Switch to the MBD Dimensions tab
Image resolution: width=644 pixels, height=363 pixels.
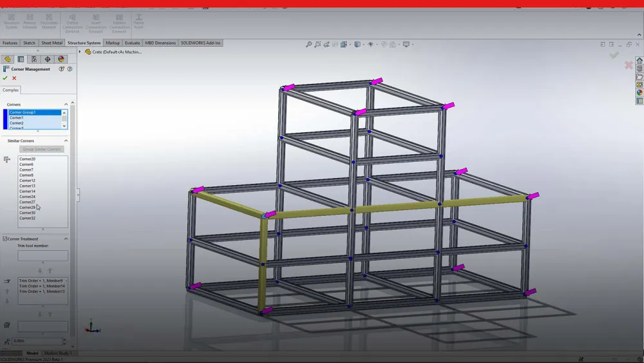coord(160,43)
